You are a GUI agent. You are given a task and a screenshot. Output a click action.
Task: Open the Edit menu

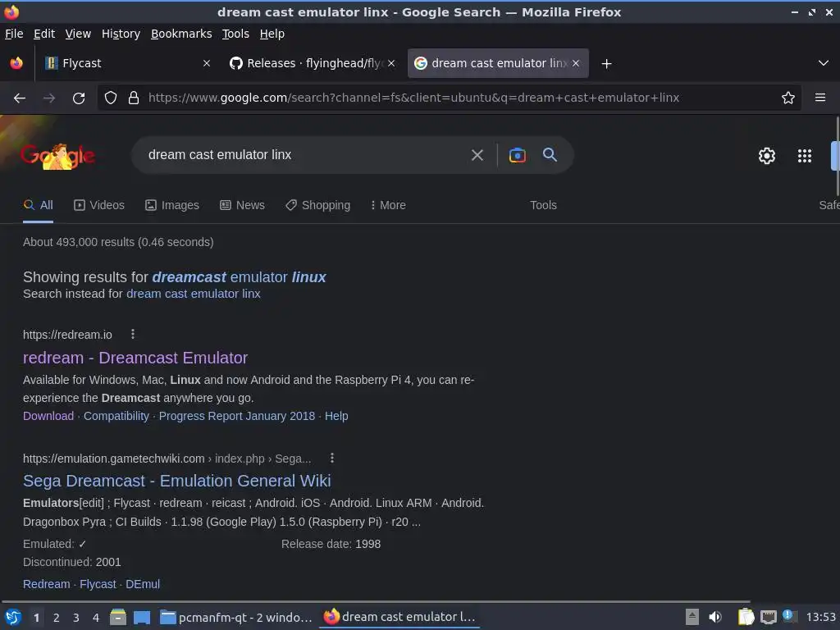click(x=44, y=34)
